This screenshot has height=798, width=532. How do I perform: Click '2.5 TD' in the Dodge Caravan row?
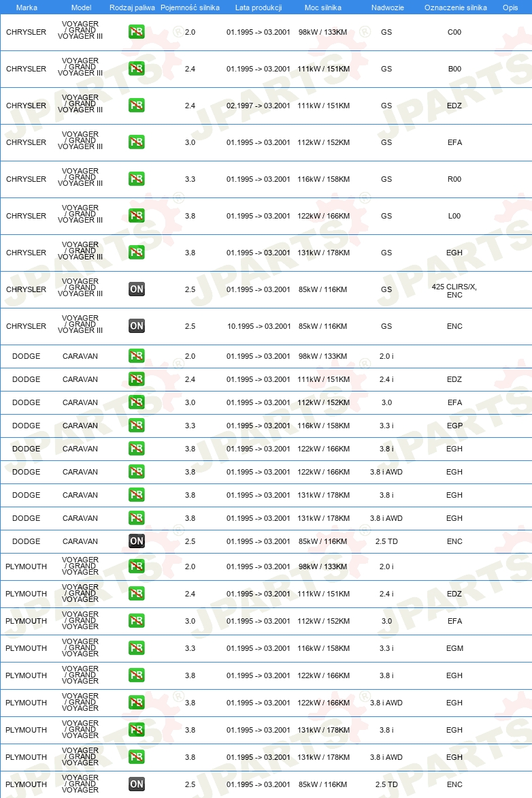(x=386, y=541)
